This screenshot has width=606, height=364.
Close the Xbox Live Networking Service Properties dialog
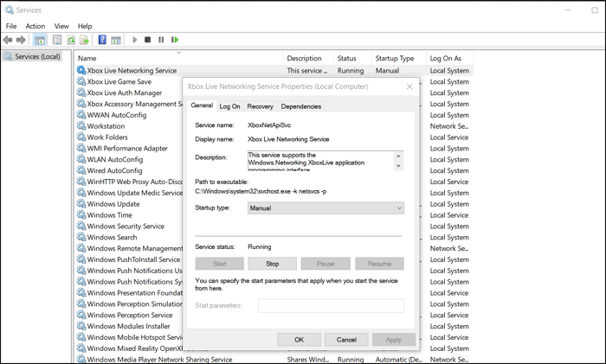tap(409, 86)
